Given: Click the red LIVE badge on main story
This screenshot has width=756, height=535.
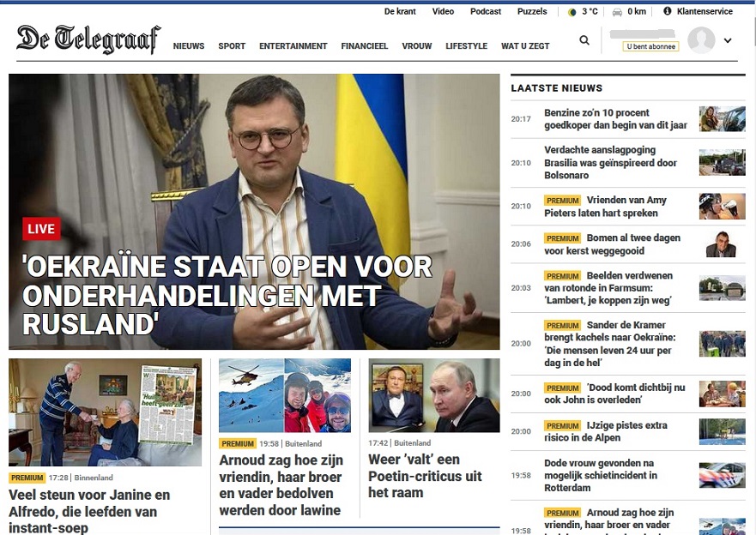Looking at the screenshot, I should pos(41,229).
